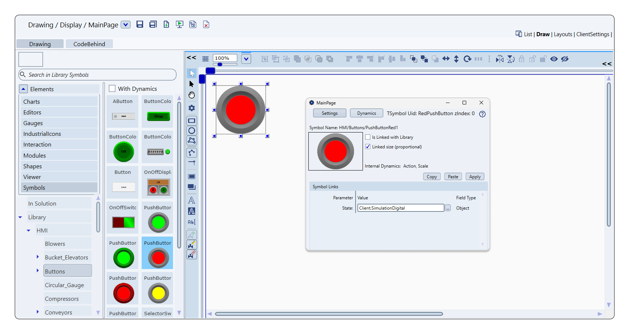Select the text label A tool

point(192,200)
